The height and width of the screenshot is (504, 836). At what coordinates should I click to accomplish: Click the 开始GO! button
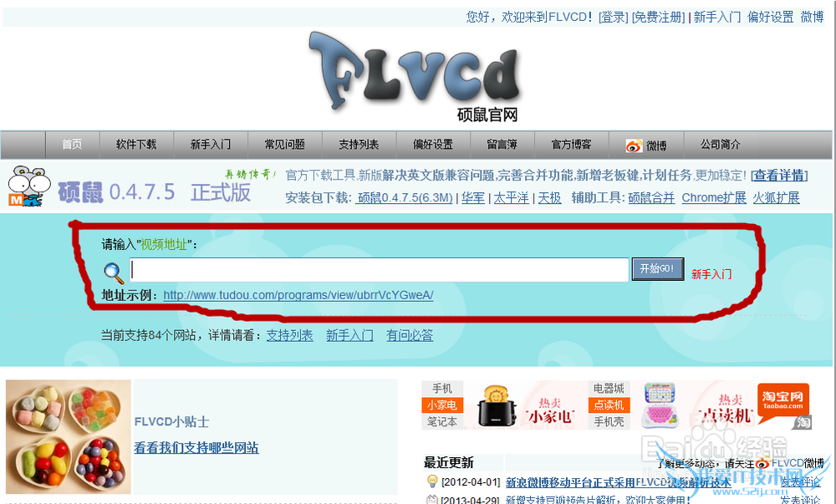click(x=657, y=268)
